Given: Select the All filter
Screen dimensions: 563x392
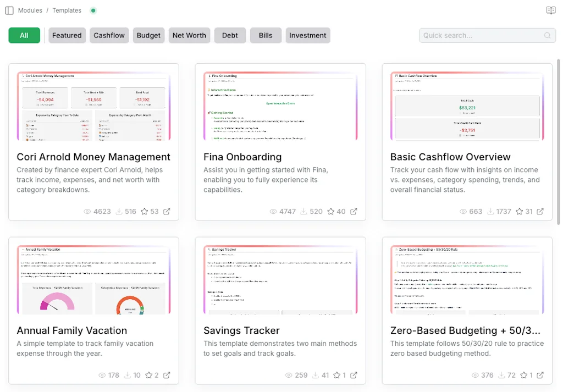Looking at the screenshot, I should (24, 35).
